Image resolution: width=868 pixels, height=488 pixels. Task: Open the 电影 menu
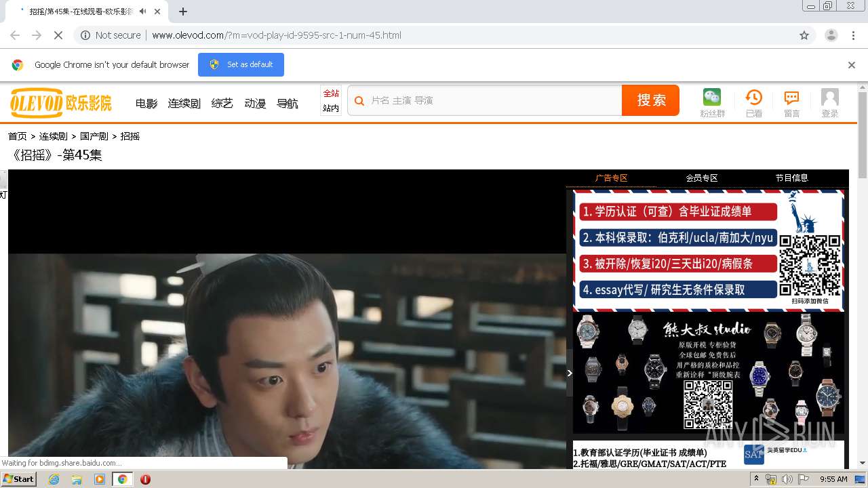point(146,103)
